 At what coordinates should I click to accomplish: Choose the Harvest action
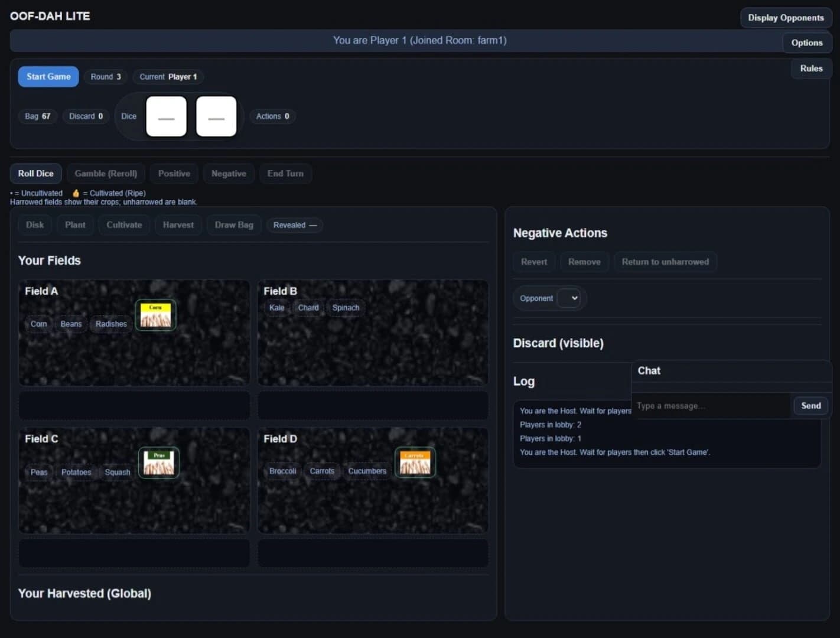tap(178, 225)
